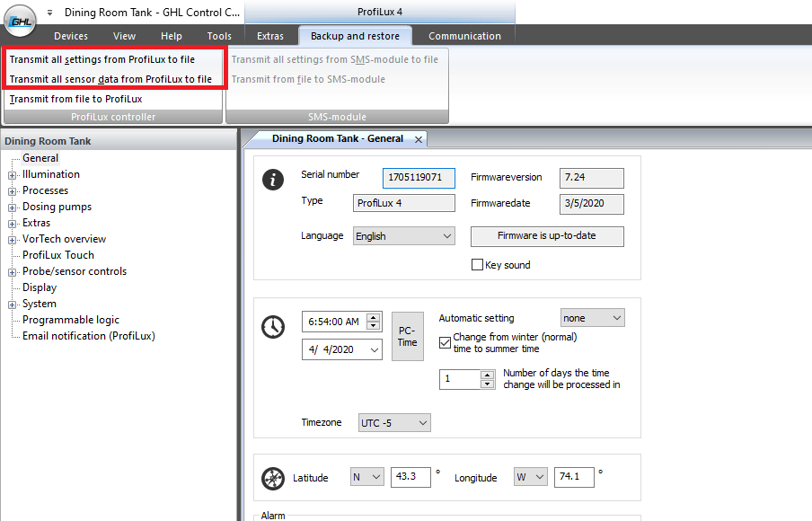The width and height of the screenshot is (812, 521).
Task: Switch to the Communication ribbon tab
Action: pyautogui.click(x=464, y=36)
